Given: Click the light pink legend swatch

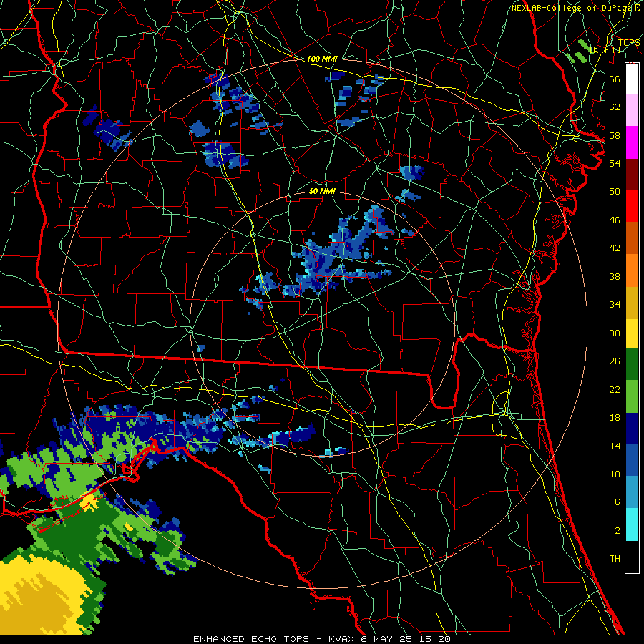Looking at the screenshot, I should [632, 110].
